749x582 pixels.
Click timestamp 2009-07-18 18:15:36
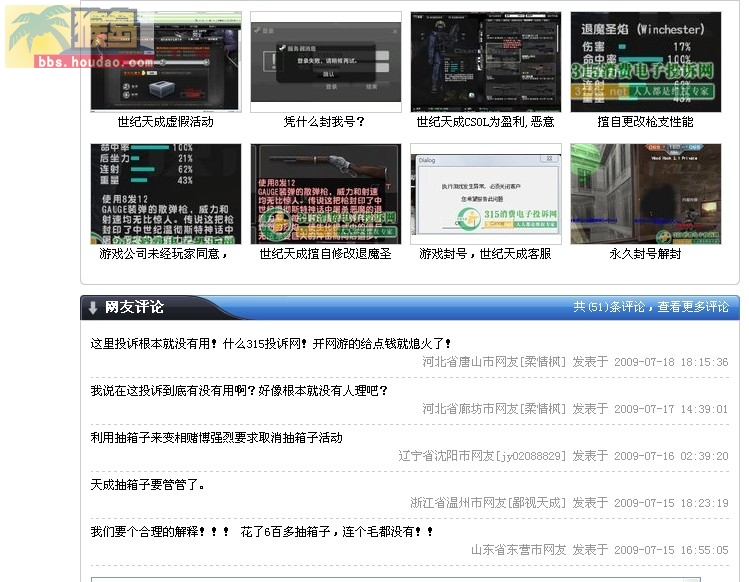(671, 362)
